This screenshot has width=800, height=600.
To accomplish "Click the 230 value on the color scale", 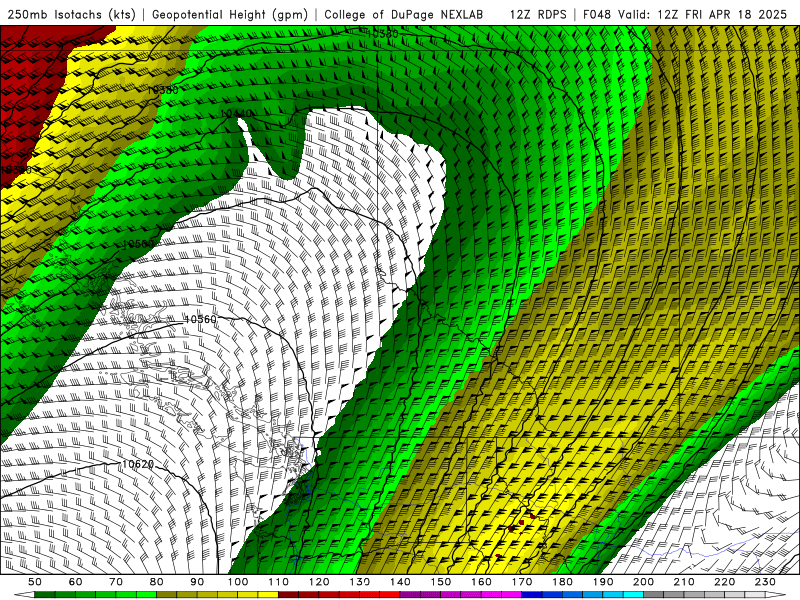I will (765, 582).
